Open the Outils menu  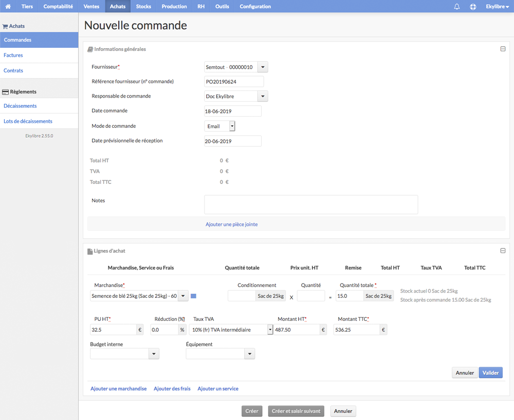222,6
